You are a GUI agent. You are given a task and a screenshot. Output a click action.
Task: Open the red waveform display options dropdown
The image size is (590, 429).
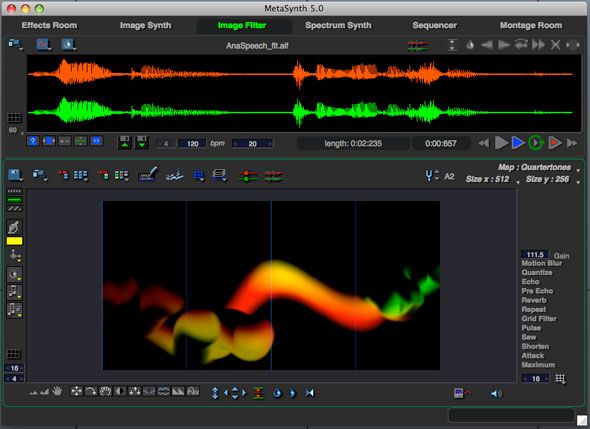[x=44, y=44]
